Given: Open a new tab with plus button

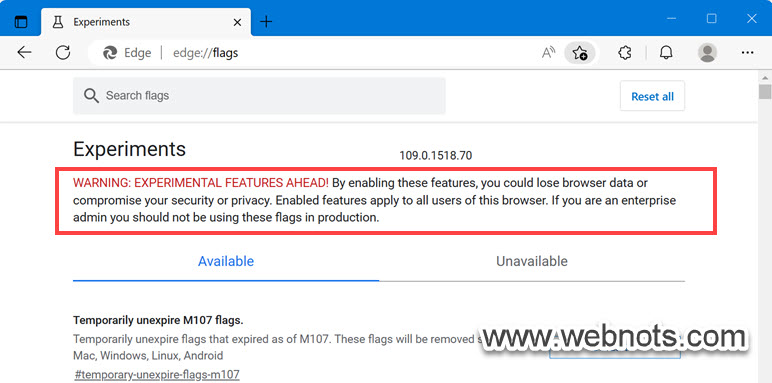Looking at the screenshot, I should click(x=266, y=22).
